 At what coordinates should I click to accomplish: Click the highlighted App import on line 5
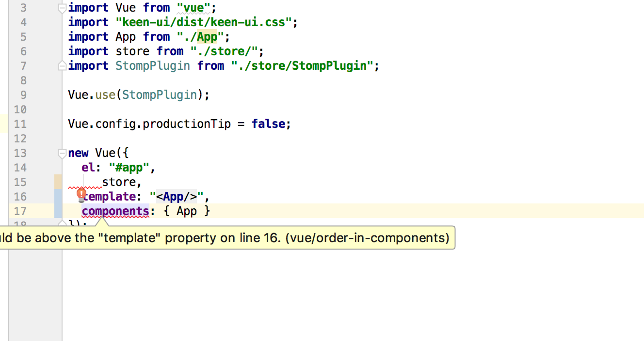(x=208, y=36)
